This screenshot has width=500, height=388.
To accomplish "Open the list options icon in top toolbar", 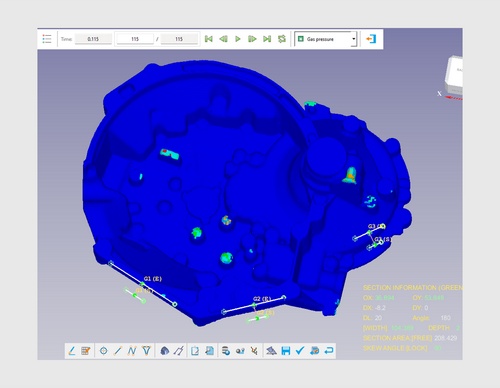I will tap(47, 39).
